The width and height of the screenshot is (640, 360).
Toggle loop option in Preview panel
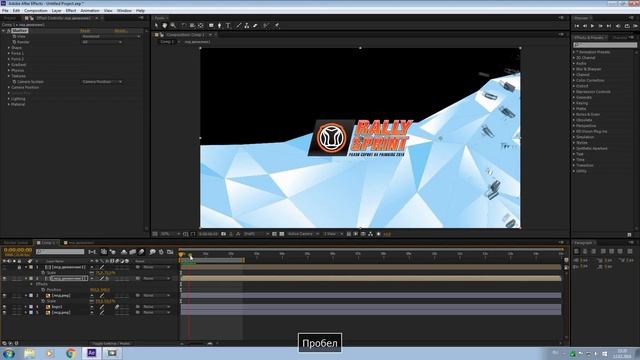(627, 26)
